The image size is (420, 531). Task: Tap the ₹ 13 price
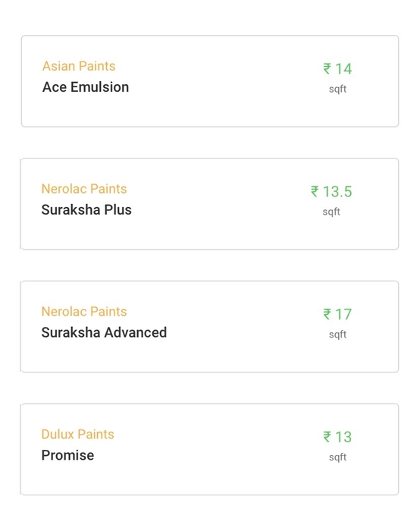click(337, 437)
